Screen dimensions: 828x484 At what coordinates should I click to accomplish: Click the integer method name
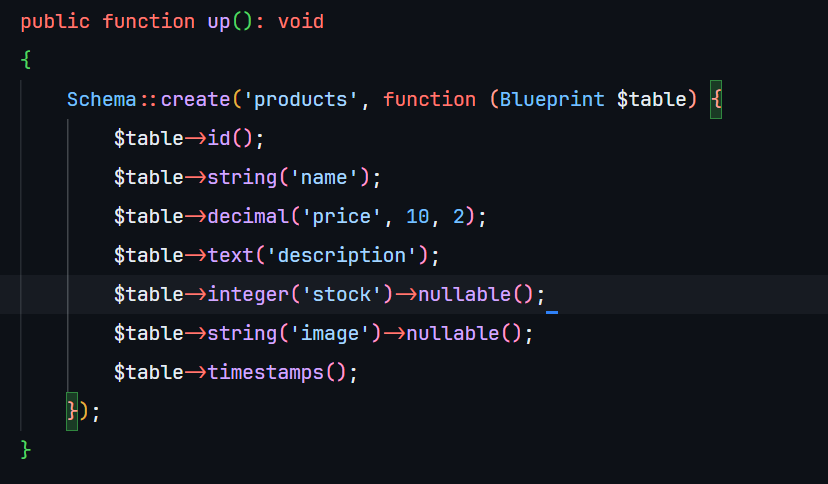pos(248,294)
